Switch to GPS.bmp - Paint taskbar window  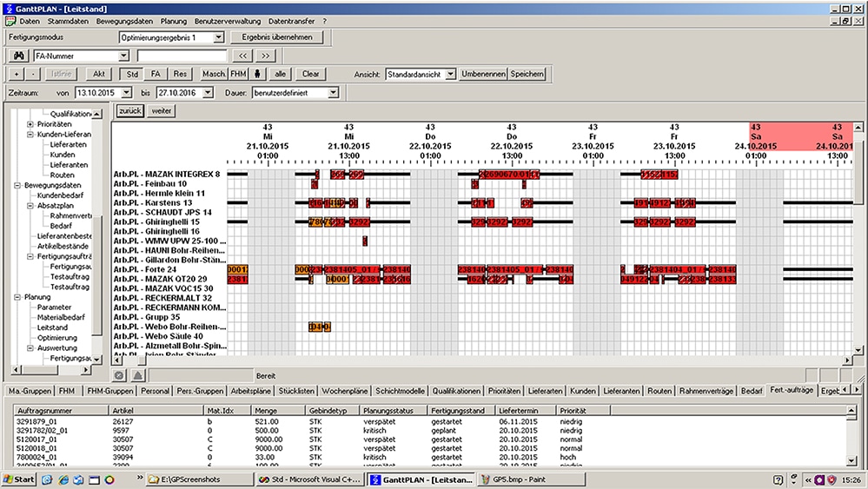(530, 479)
